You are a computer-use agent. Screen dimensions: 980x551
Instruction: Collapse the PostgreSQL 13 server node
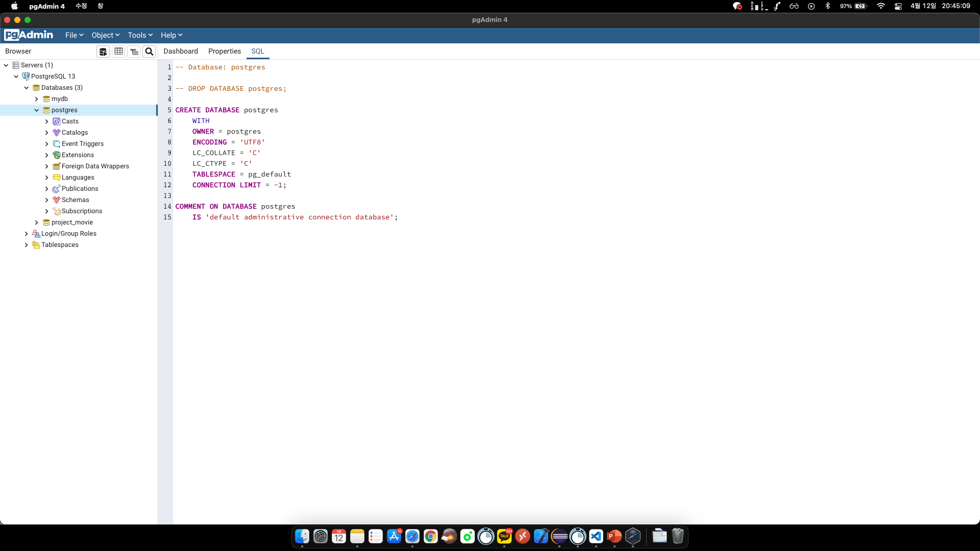click(16, 77)
